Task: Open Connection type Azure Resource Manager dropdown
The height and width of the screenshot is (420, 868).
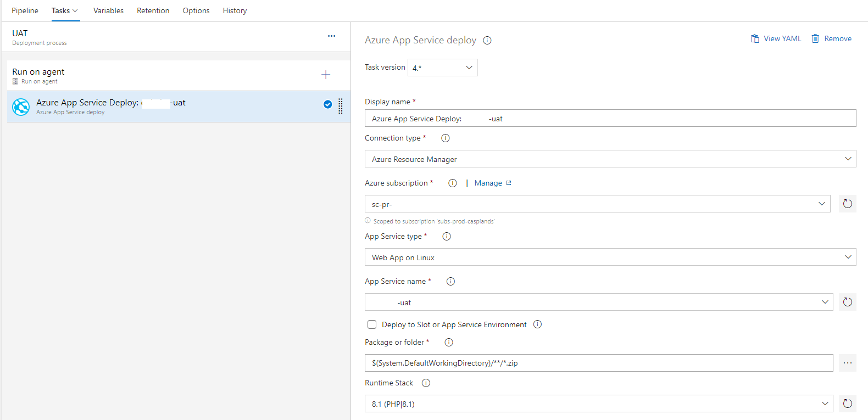Action: point(610,159)
